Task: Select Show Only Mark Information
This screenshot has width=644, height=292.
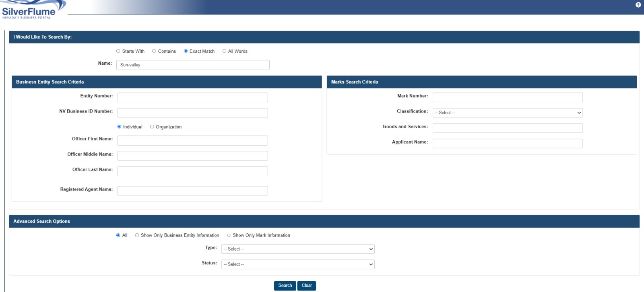Action: click(x=229, y=235)
